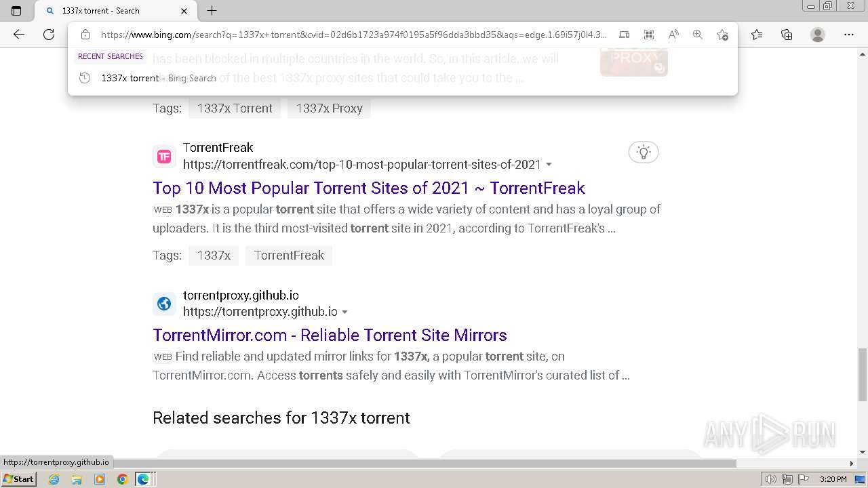Click the browser Back arrow
The height and width of the screenshot is (488, 868).
coord(19,35)
